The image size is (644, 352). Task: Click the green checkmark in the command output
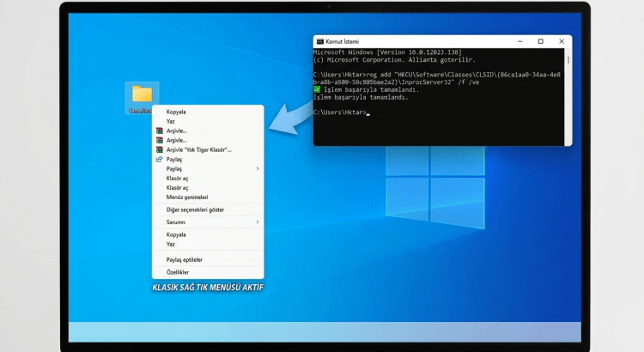pyautogui.click(x=317, y=89)
